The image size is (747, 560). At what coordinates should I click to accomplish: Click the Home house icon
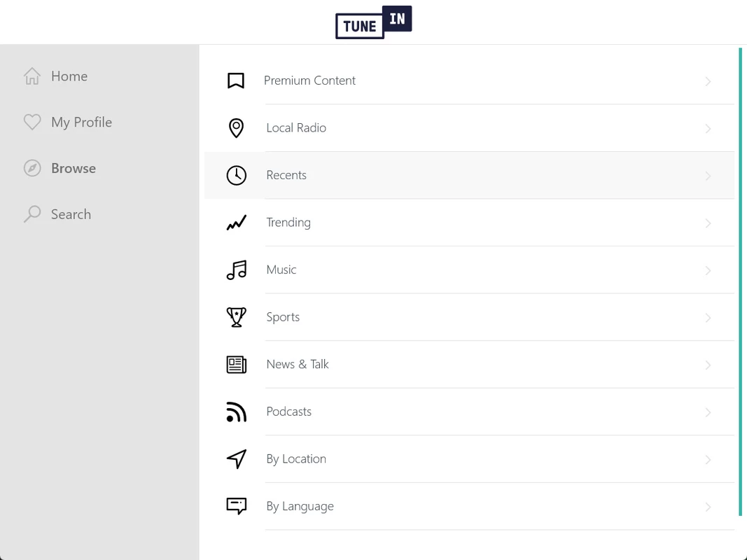coord(32,76)
